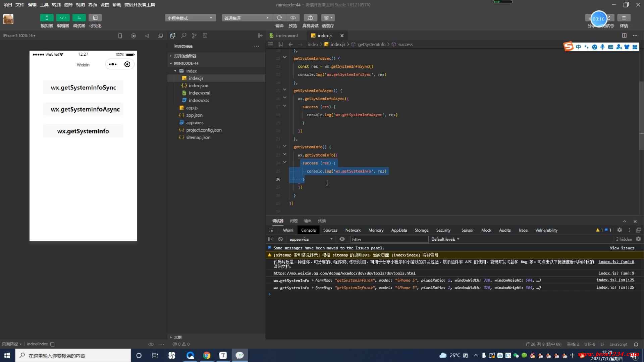Follow the View issues link
644x362 pixels.
622,248
